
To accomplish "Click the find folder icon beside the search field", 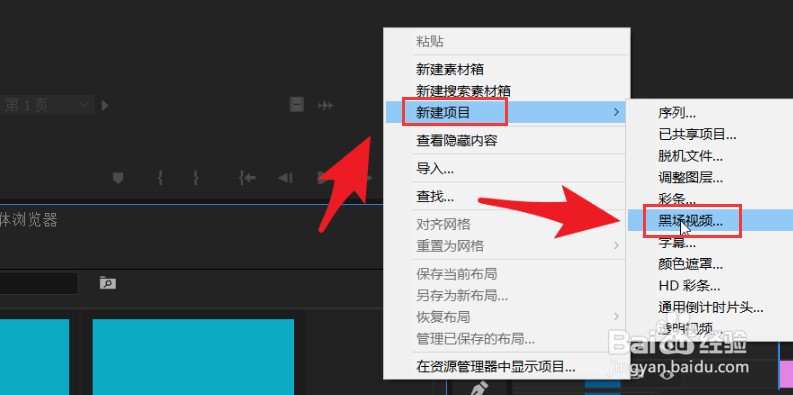I will point(108,283).
